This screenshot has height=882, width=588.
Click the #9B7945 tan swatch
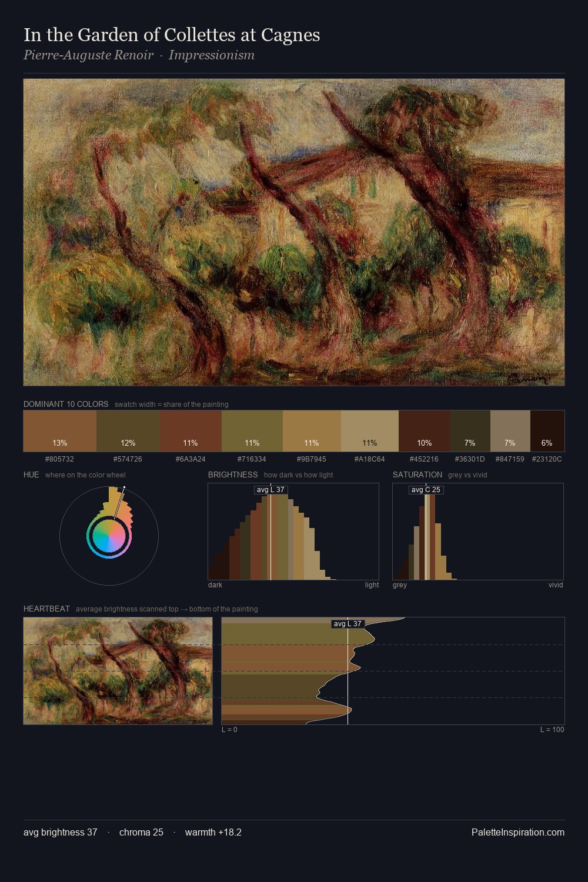point(312,431)
